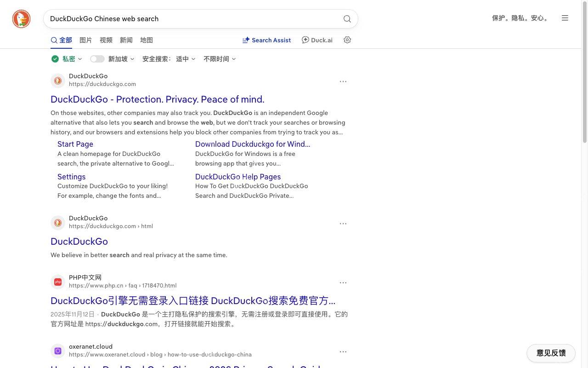Open search settings gear icon
This screenshot has width=588, height=368.
[347, 40]
